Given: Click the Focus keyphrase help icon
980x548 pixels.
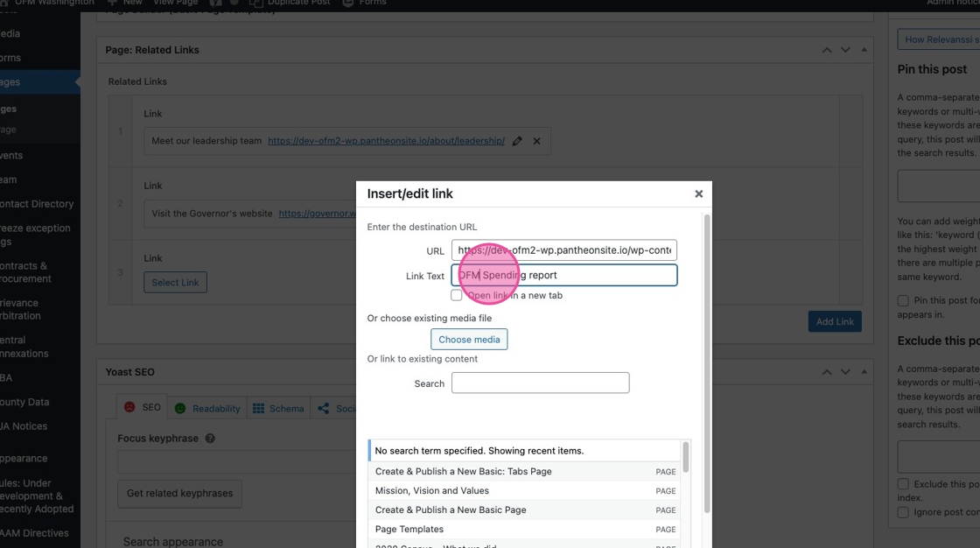Looking at the screenshot, I should click(x=210, y=439).
